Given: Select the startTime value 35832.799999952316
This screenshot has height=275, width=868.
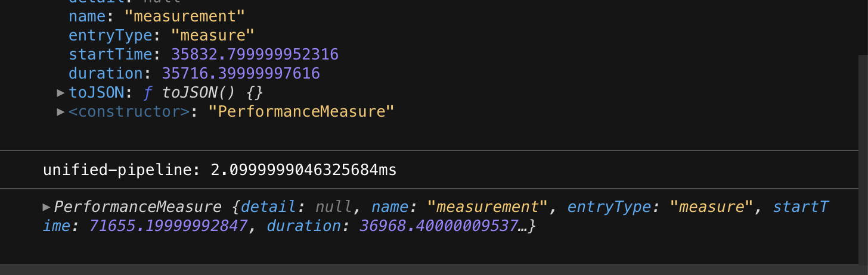Looking at the screenshot, I should pyautogui.click(x=255, y=54).
